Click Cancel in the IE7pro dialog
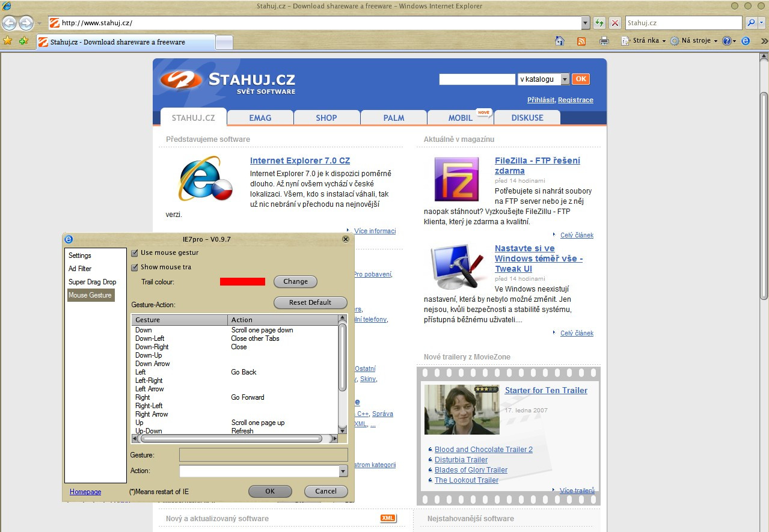This screenshot has height=532, width=769. click(x=326, y=491)
